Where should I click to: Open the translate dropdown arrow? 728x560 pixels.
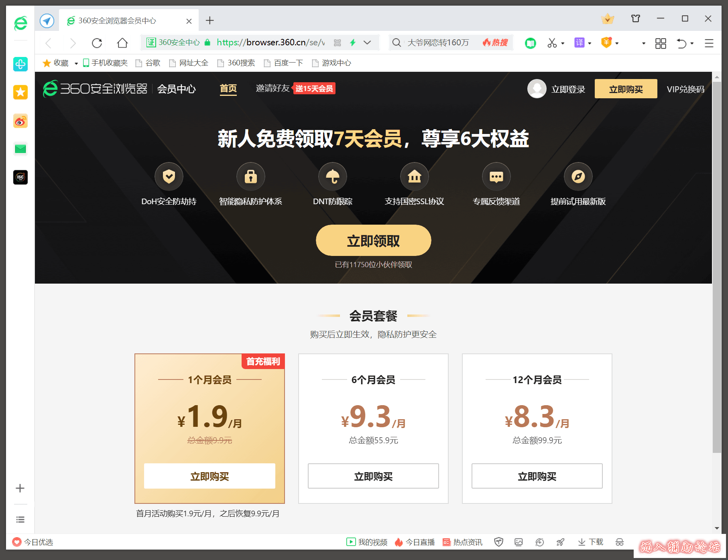(590, 43)
